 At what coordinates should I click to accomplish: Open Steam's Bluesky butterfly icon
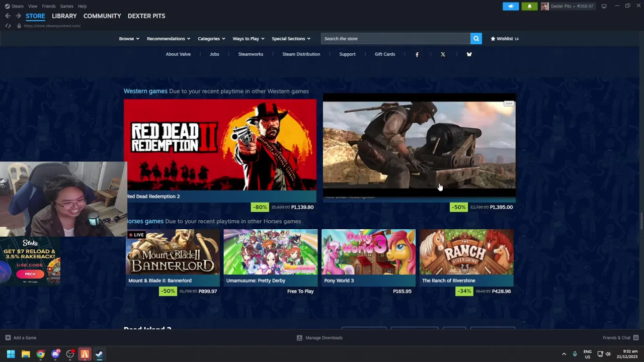(x=469, y=54)
